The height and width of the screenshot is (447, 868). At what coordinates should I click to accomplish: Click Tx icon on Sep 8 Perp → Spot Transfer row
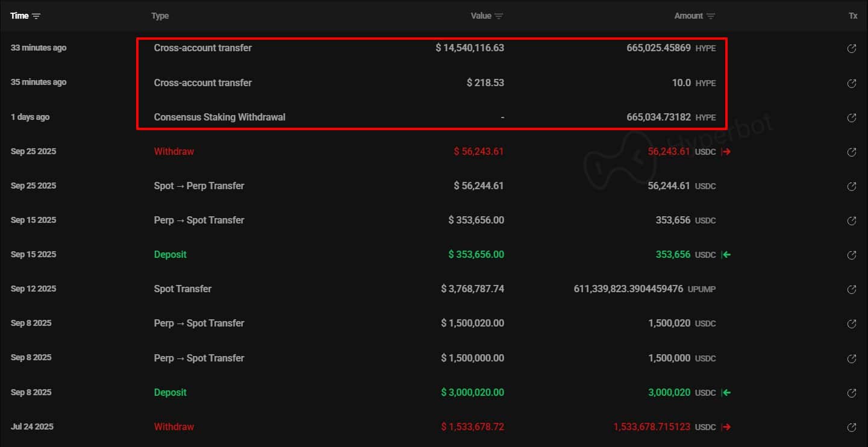(x=852, y=324)
